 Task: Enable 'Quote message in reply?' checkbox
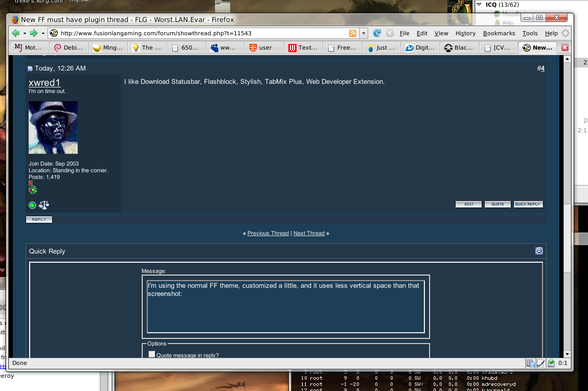(151, 354)
